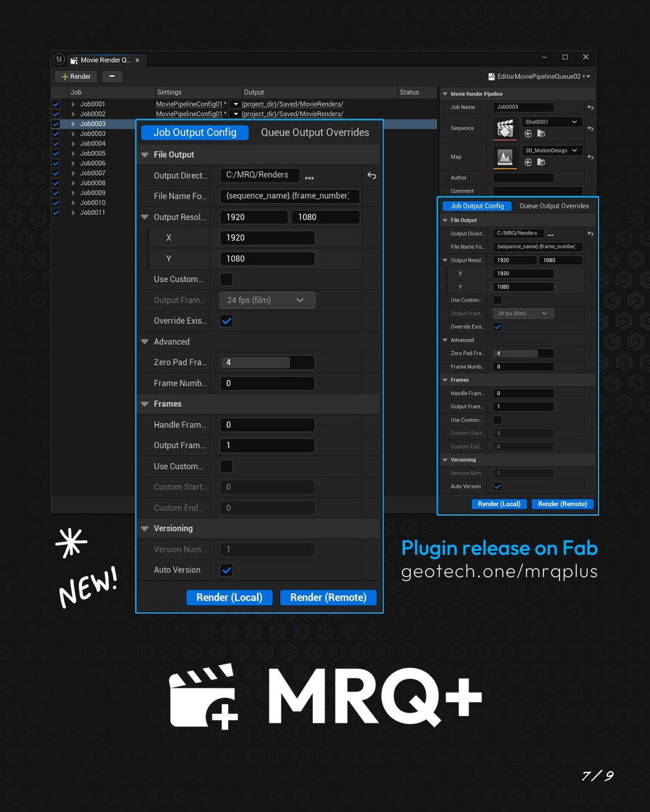The width and height of the screenshot is (650, 812).
Task: Uncheck the Job0001 checkbox in the job list
Action: click(56, 104)
